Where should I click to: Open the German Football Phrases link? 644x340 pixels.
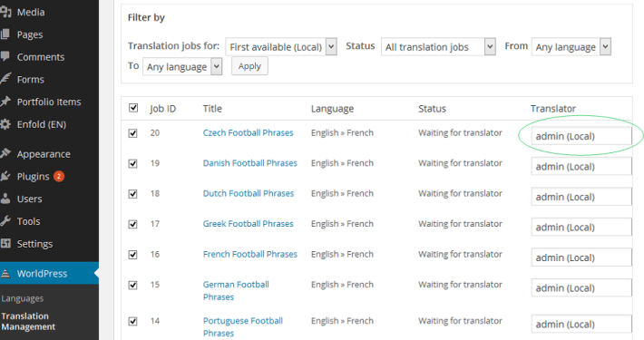[x=236, y=291]
